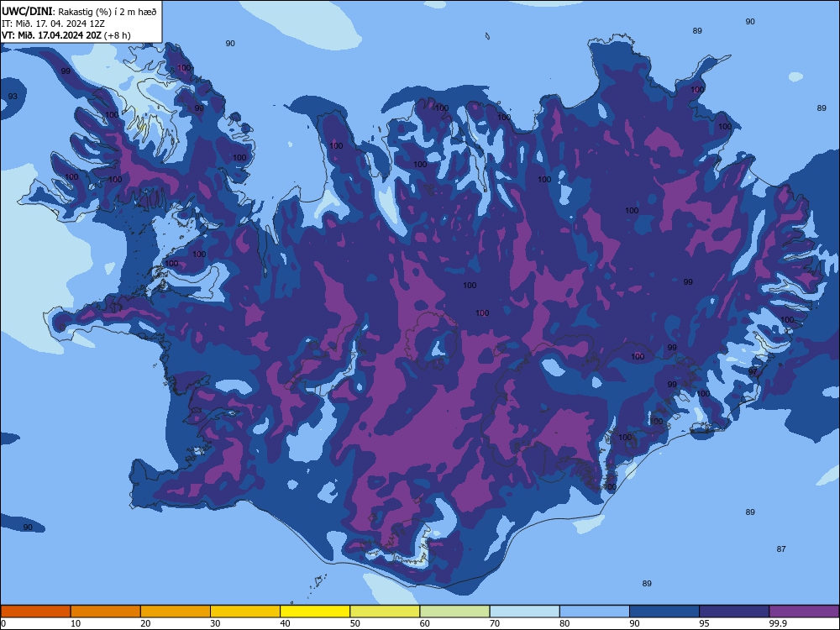Click the bright yellow 40–50 legend swatch
Viewport: 840px width, 630px height.
pos(315,612)
